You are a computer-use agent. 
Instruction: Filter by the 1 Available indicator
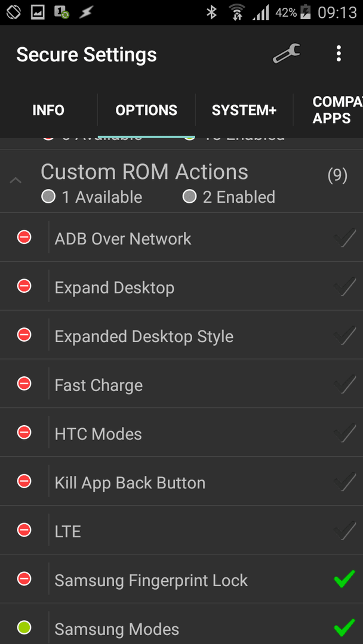(92, 197)
